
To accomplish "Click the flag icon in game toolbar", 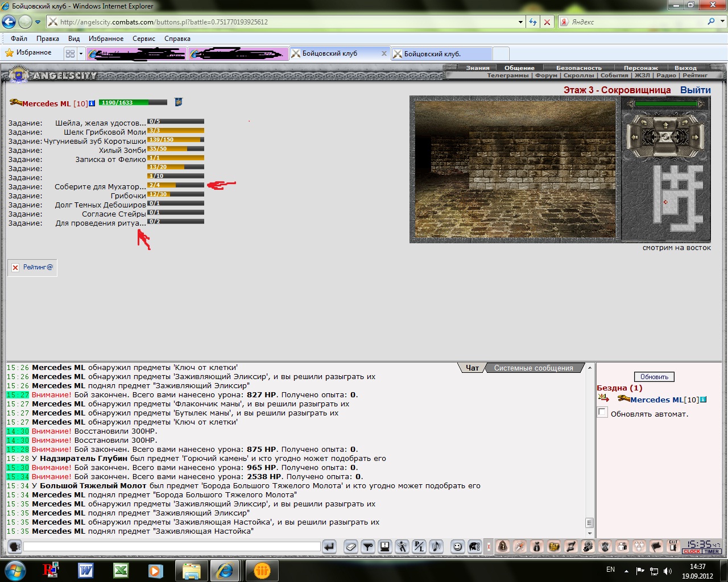I will tap(656, 547).
